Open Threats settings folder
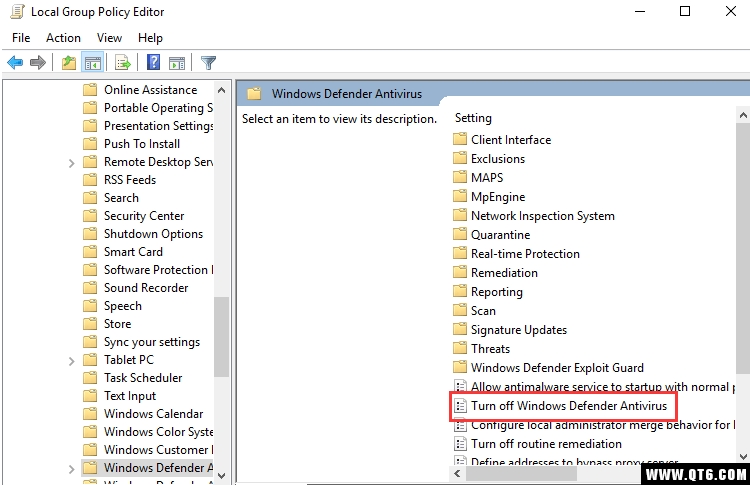This screenshot has height=485, width=750. 482,349
